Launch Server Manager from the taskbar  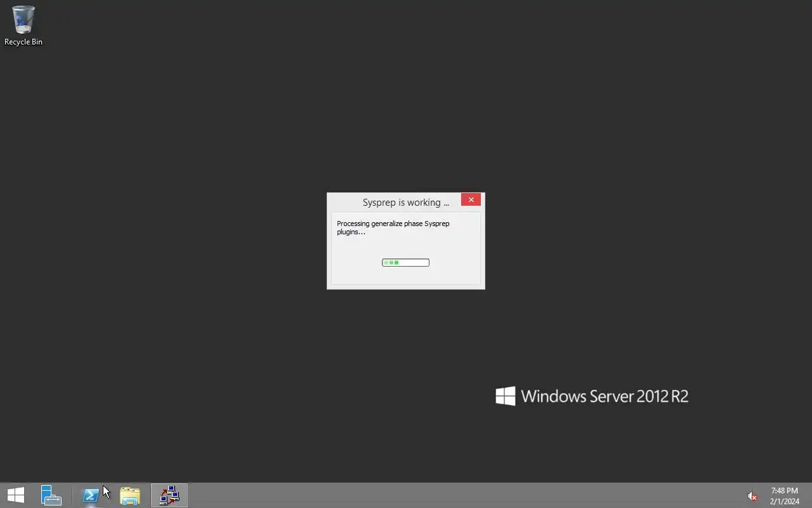(51, 495)
